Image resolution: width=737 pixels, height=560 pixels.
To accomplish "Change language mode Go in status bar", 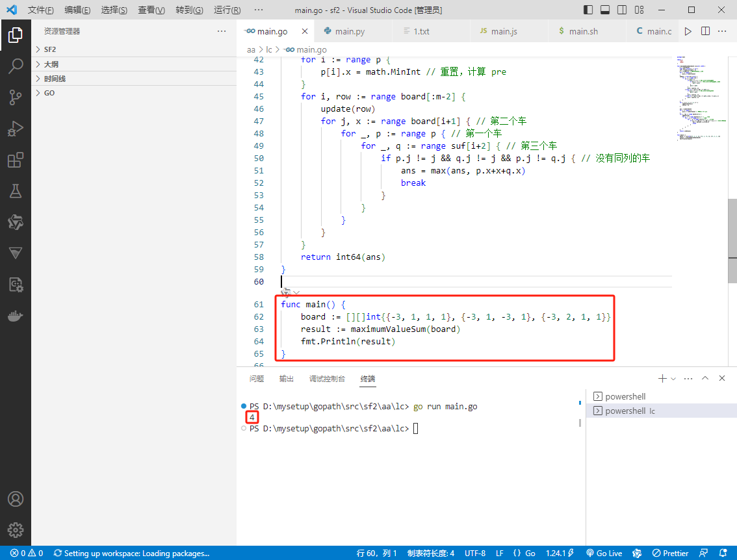I will tap(530, 553).
